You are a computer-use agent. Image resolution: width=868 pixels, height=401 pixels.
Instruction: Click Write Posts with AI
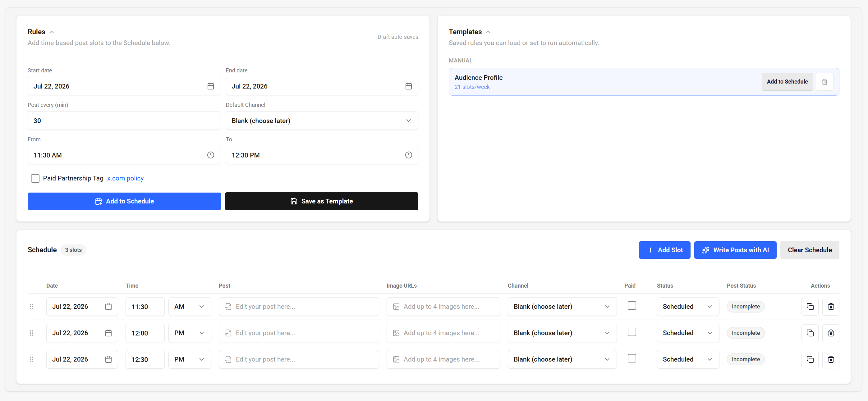pyautogui.click(x=735, y=250)
